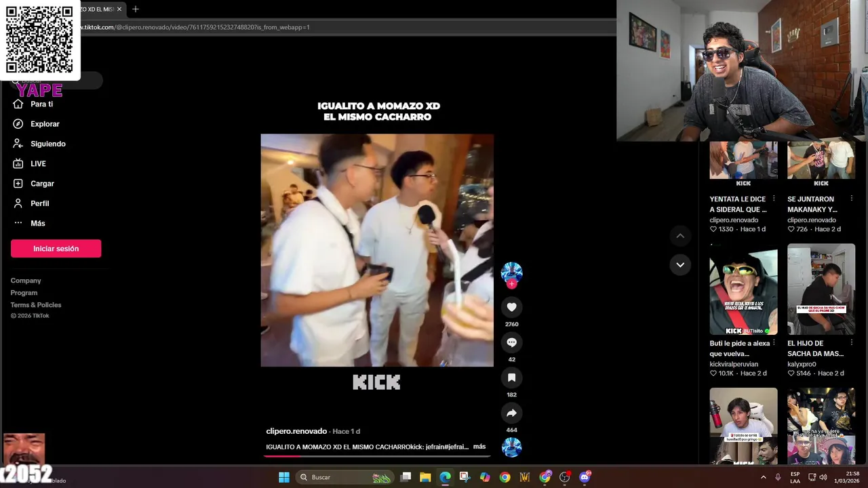This screenshot has width=868, height=488.
Task: Like the video with the heart icon
Action: click(511, 307)
